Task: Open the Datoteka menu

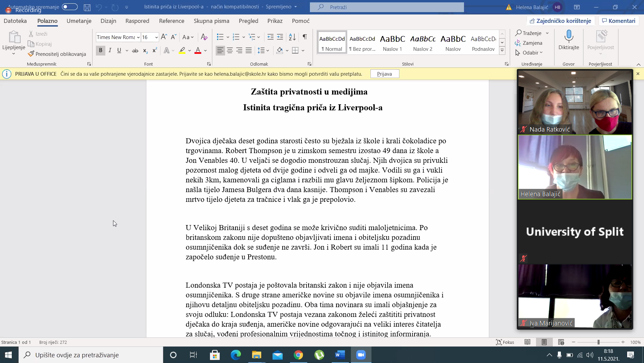Action: 15,21
